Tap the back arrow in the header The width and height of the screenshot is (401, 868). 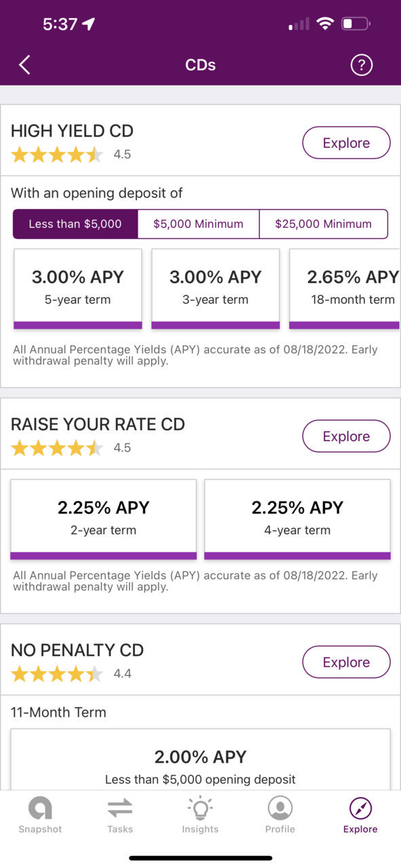(x=25, y=65)
